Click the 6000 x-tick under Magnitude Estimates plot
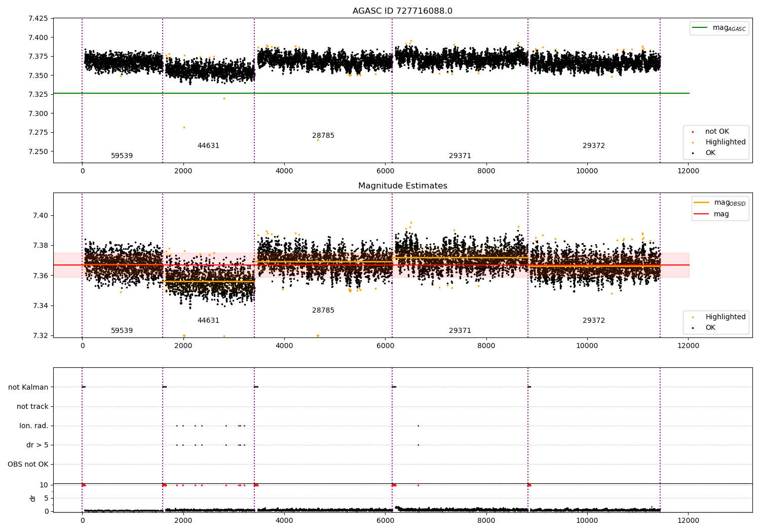The width and height of the screenshot is (760, 532). click(385, 346)
